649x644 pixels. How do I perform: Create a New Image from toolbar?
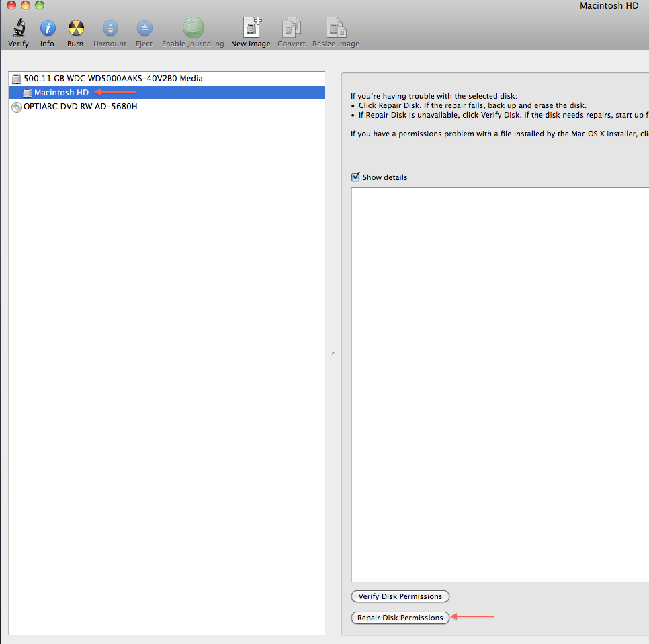[x=252, y=28]
